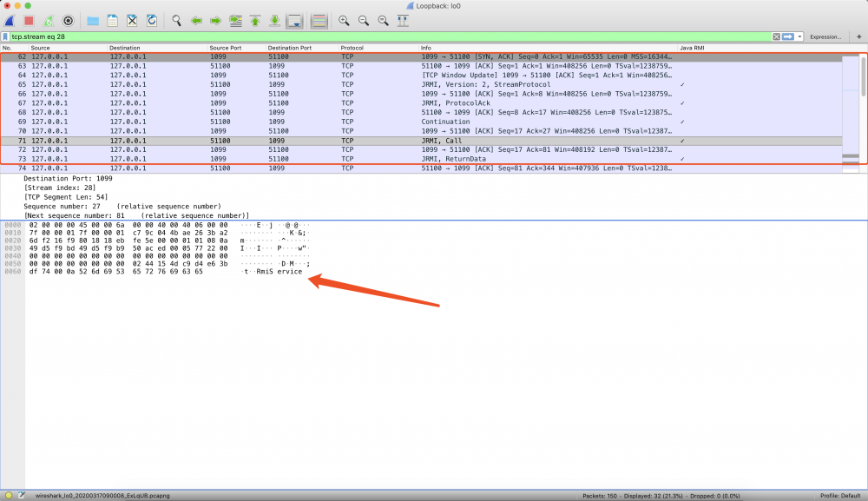
Task: Open expert information via yellow status circle
Action: tap(9, 496)
